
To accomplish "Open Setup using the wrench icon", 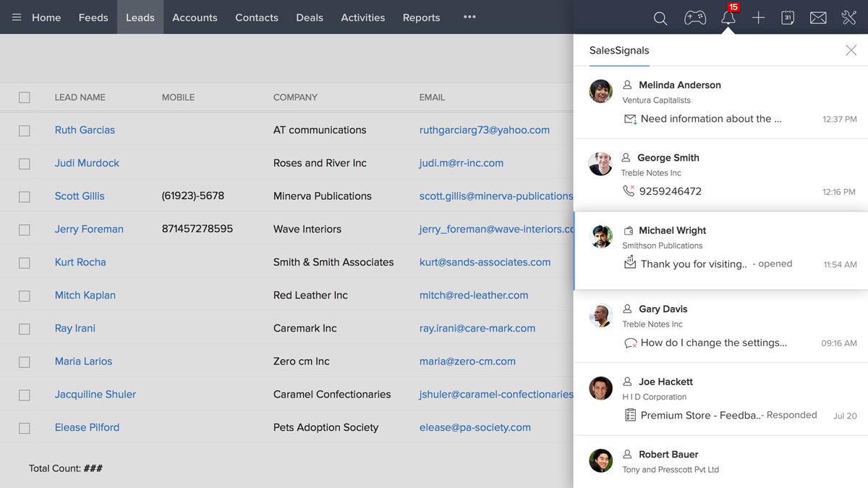I will pos(848,17).
